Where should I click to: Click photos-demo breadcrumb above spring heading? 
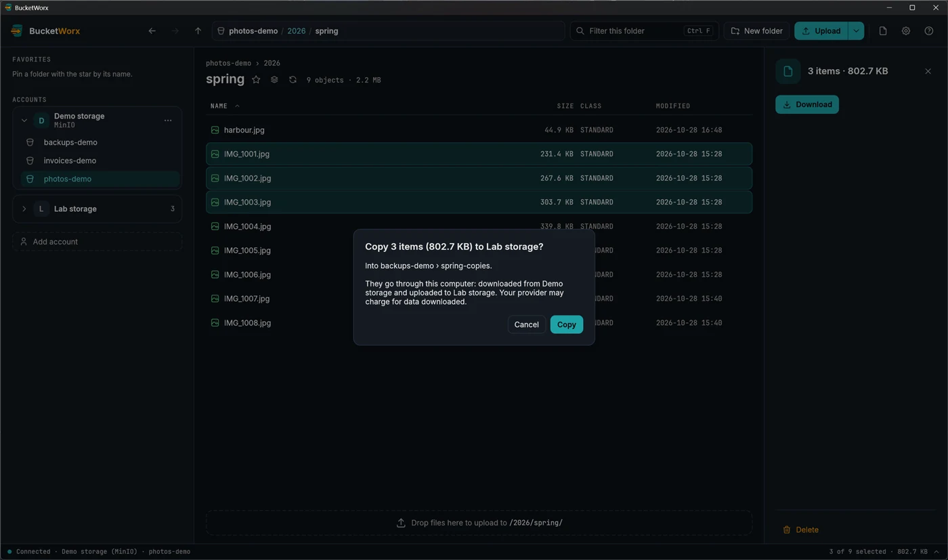coord(228,63)
